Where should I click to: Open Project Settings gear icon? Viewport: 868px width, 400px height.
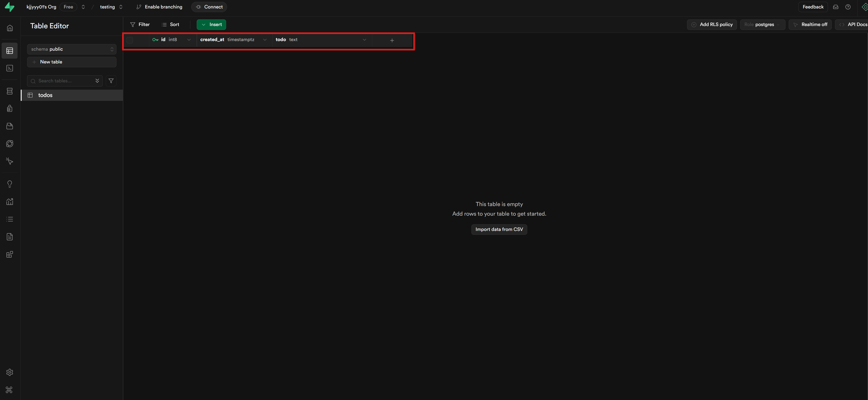(10, 372)
